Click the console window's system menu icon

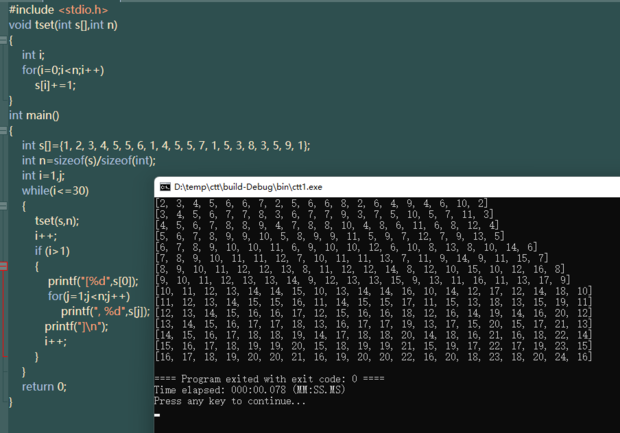pyautogui.click(x=164, y=186)
